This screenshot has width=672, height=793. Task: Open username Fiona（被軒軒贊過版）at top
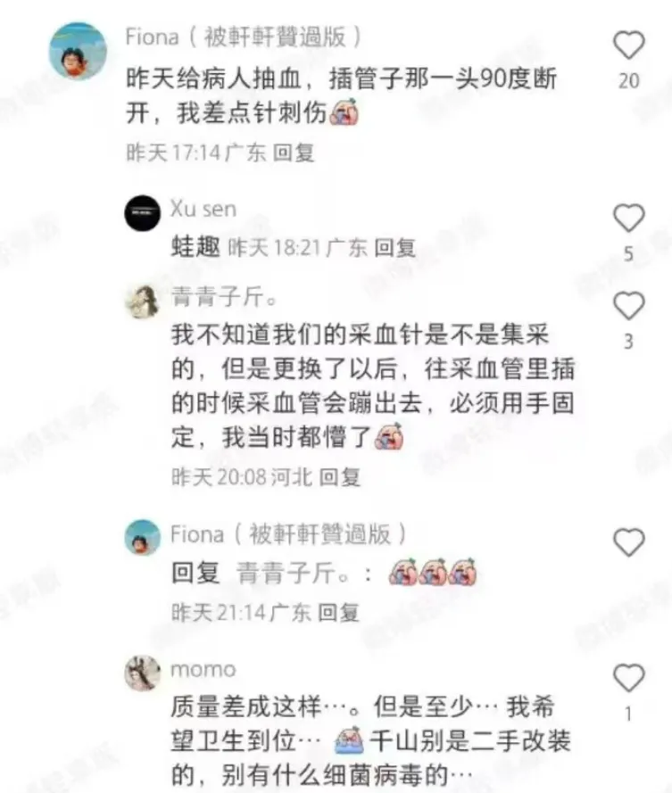pos(244,37)
